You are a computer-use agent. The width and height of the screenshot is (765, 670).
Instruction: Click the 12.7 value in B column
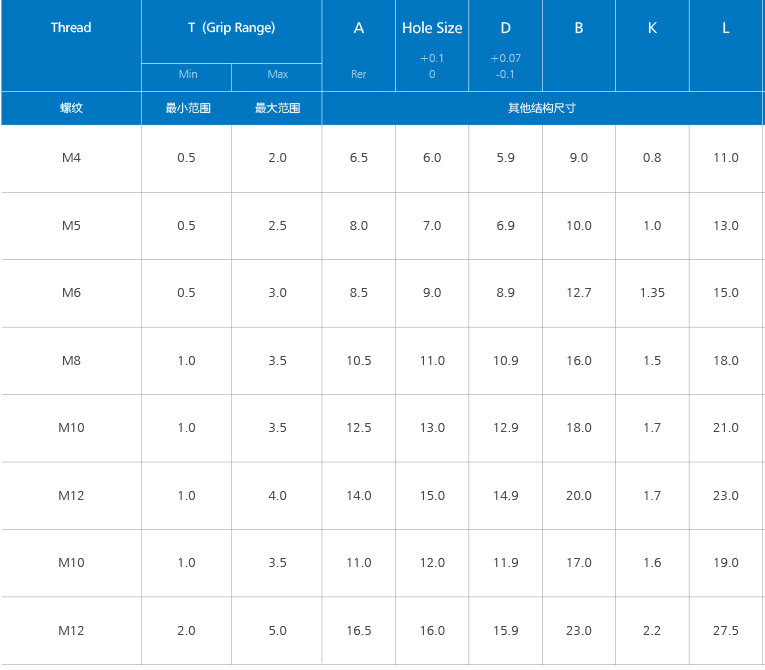click(x=579, y=293)
